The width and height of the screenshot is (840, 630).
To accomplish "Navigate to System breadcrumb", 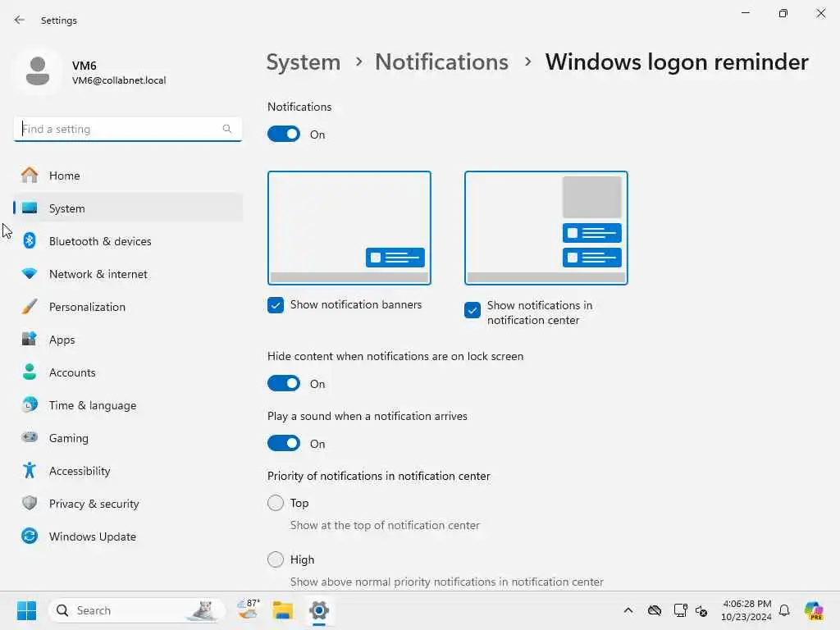I will coord(304,62).
